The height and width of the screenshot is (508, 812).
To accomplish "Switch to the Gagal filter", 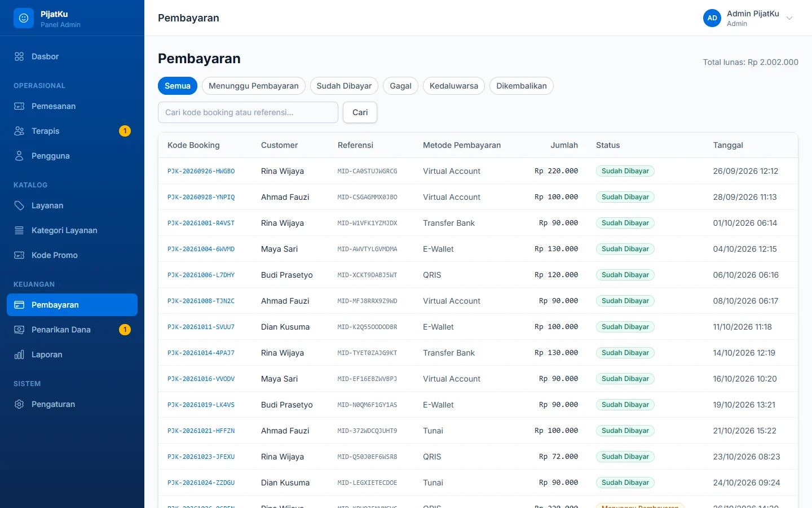I will point(401,86).
